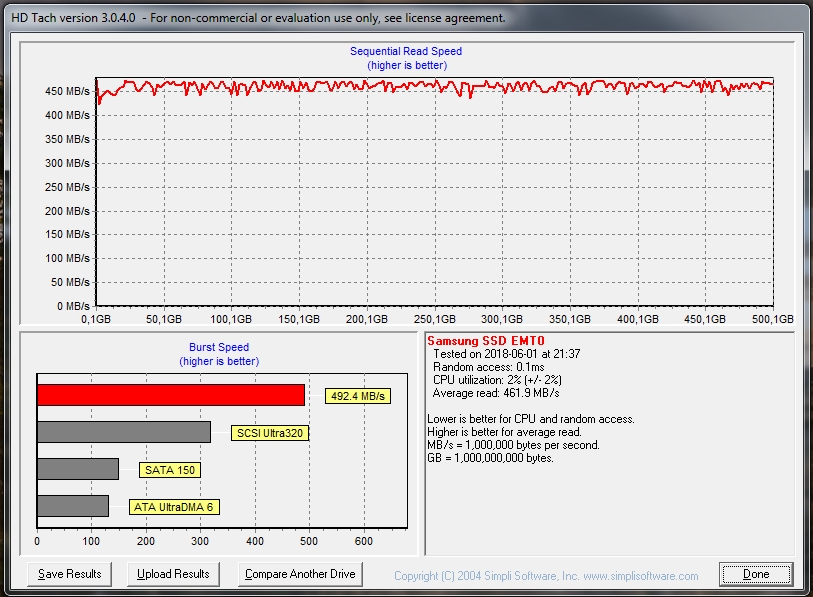Click the ATA UltraDMA 6 label
813x597 pixels.
pos(174,507)
